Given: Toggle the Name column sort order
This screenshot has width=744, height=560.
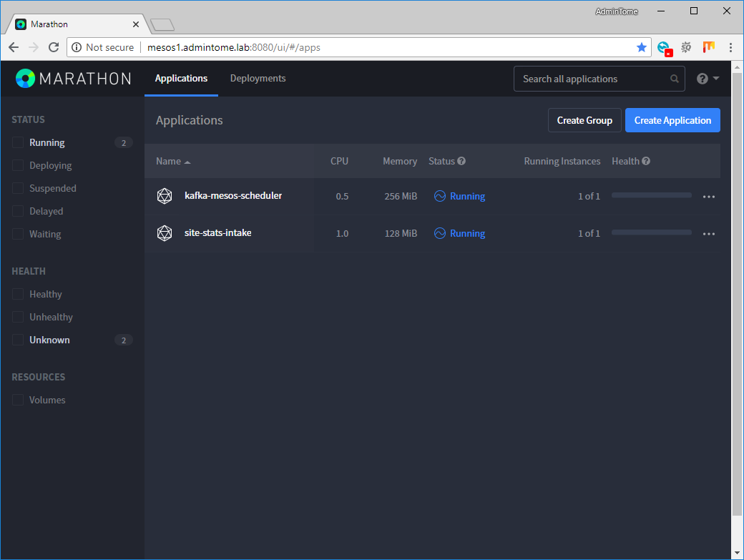Looking at the screenshot, I should pyautogui.click(x=172, y=161).
